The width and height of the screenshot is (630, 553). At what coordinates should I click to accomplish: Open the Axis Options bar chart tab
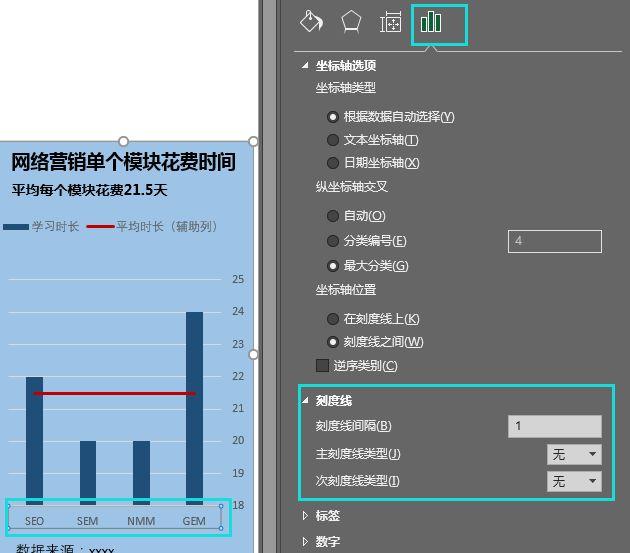pos(431,22)
